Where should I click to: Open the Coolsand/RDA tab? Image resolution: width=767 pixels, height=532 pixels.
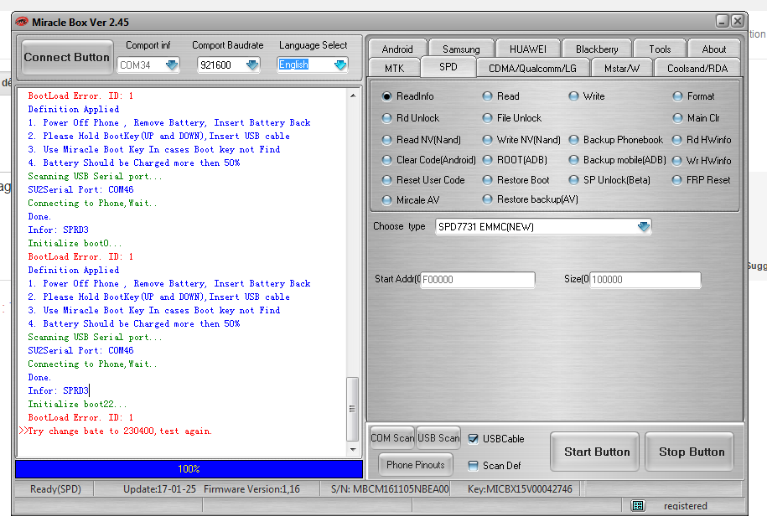(x=697, y=68)
